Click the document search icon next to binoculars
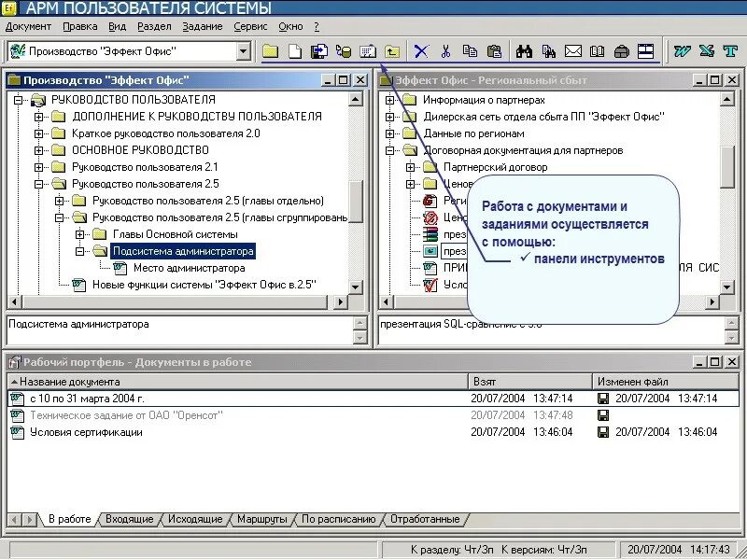The image size is (747, 560). tap(549, 51)
